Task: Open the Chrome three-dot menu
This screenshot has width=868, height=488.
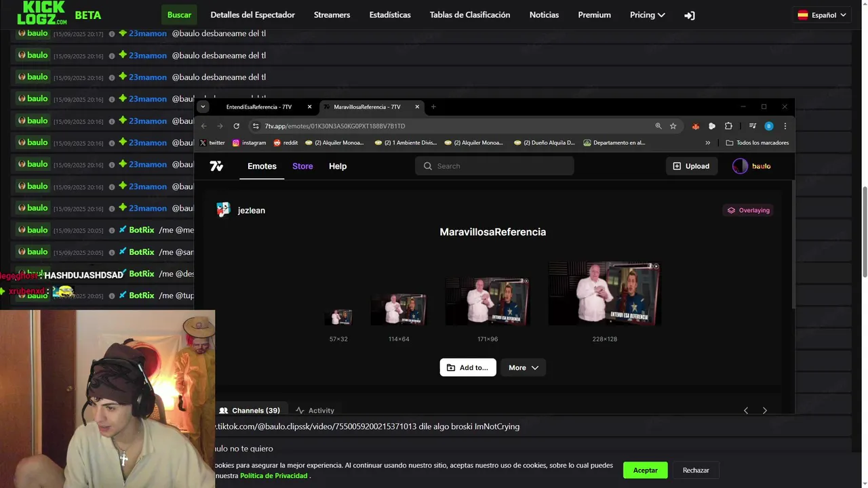Action: [x=785, y=126]
